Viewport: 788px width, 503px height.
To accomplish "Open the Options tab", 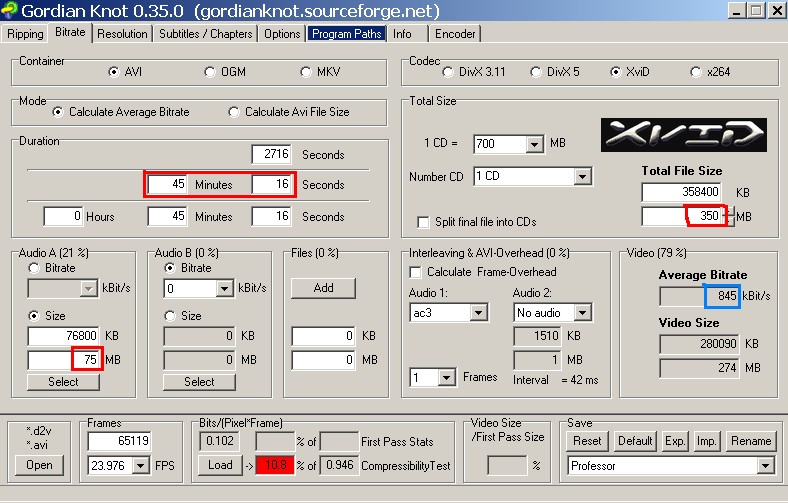I will [x=282, y=34].
